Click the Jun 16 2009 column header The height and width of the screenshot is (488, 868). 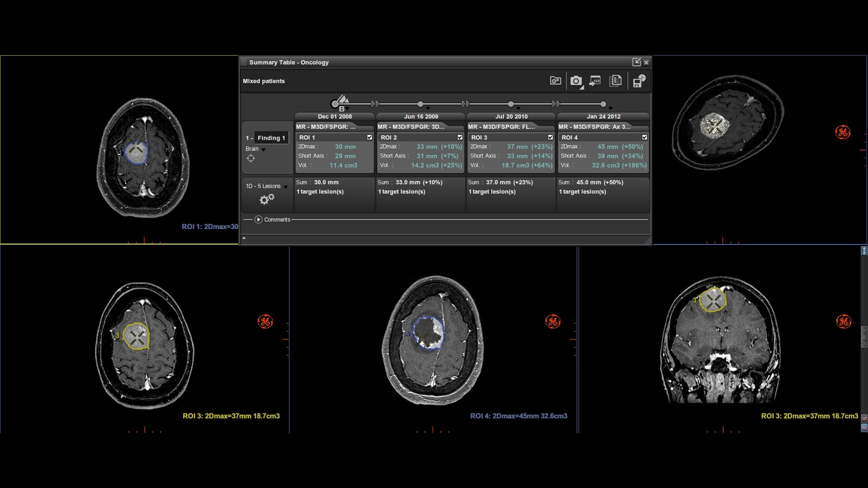pos(421,116)
